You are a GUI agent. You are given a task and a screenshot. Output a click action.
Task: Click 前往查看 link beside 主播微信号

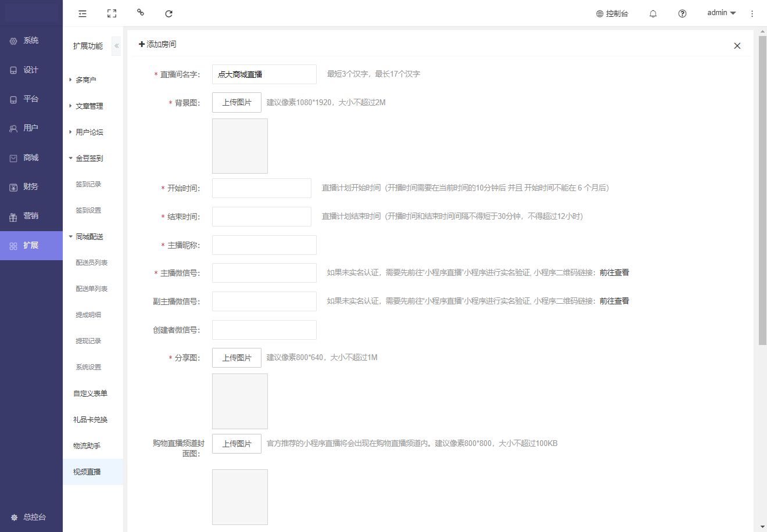[x=614, y=272]
